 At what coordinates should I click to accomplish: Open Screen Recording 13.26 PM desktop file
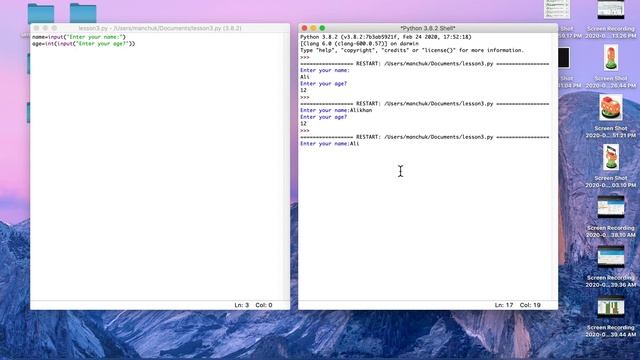click(611, 11)
